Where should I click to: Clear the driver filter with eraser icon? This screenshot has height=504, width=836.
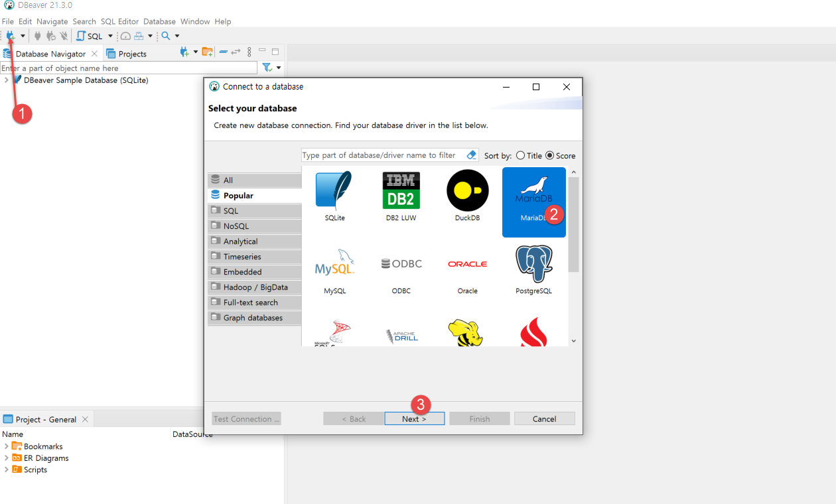[x=472, y=155]
